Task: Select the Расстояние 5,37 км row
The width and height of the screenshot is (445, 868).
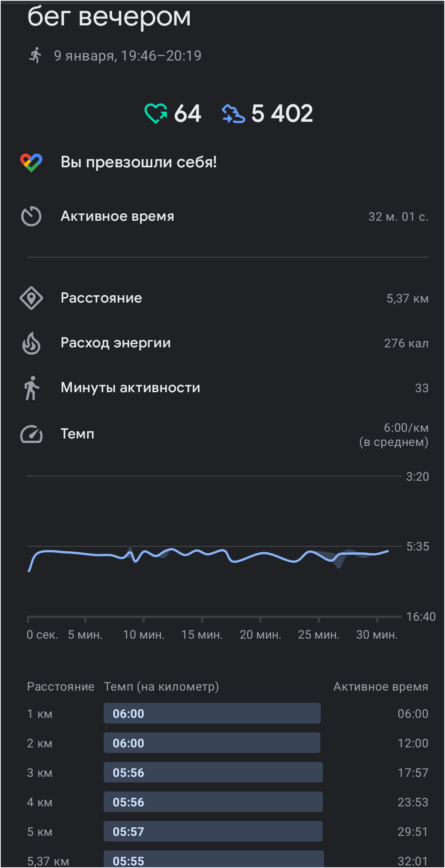Action: click(x=224, y=298)
